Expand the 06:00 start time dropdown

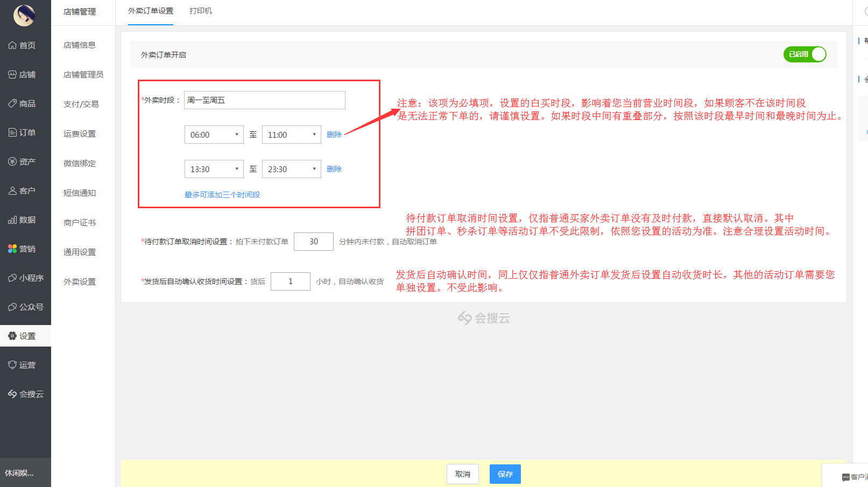coord(214,135)
